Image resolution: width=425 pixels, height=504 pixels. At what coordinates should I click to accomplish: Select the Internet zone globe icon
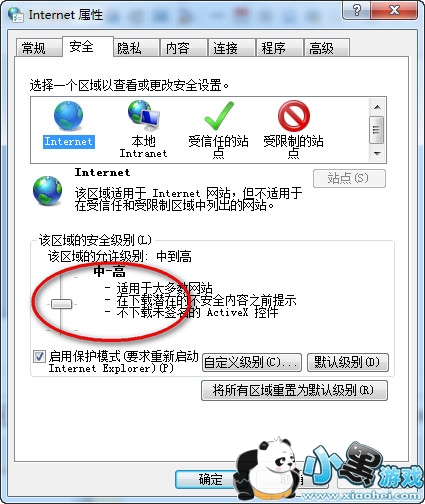coord(68,116)
